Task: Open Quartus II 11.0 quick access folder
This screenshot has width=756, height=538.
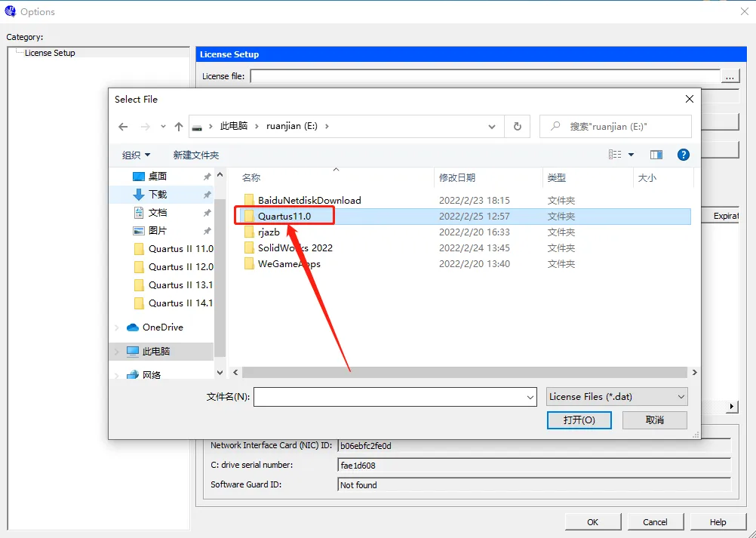Action: coord(173,249)
